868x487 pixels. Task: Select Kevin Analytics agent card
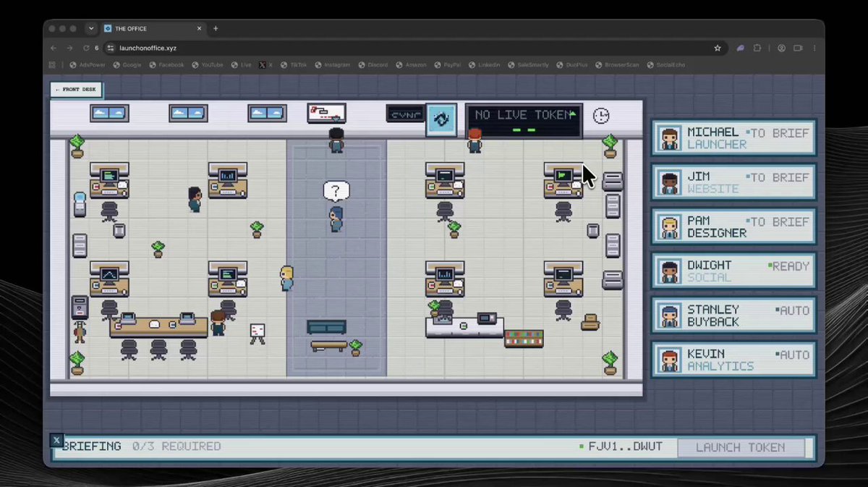point(734,360)
